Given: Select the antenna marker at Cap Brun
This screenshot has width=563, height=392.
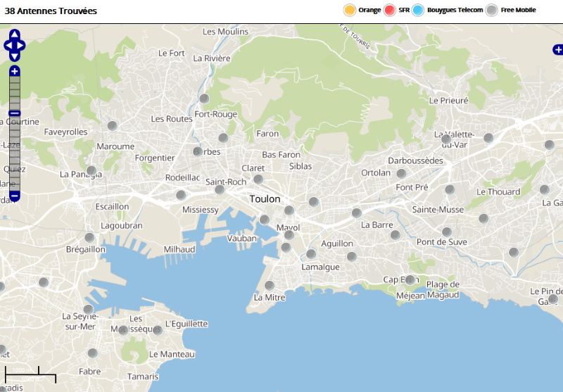Looking at the screenshot, I should pos(410,279).
